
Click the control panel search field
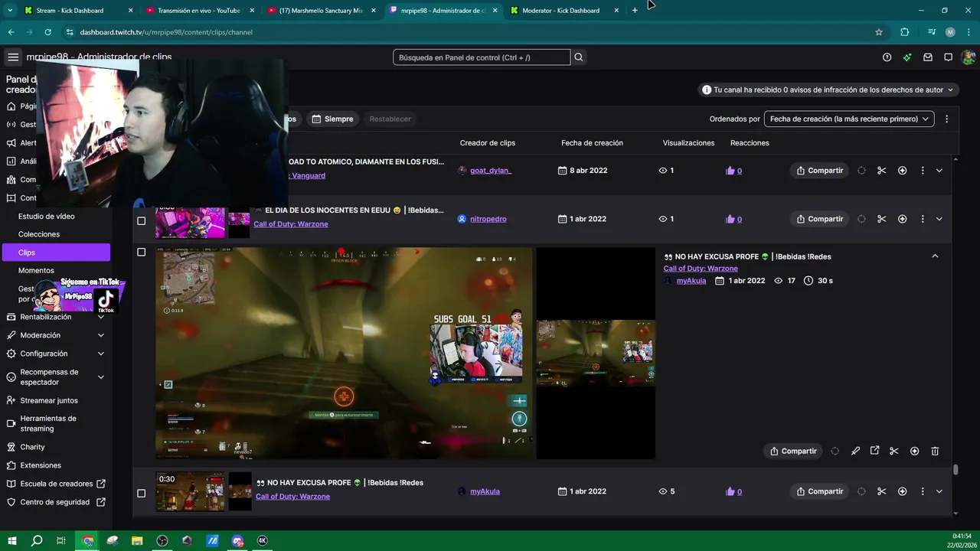click(x=482, y=57)
